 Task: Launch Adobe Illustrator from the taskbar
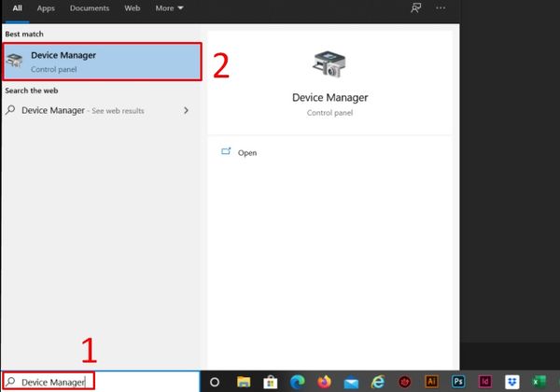[x=432, y=382]
